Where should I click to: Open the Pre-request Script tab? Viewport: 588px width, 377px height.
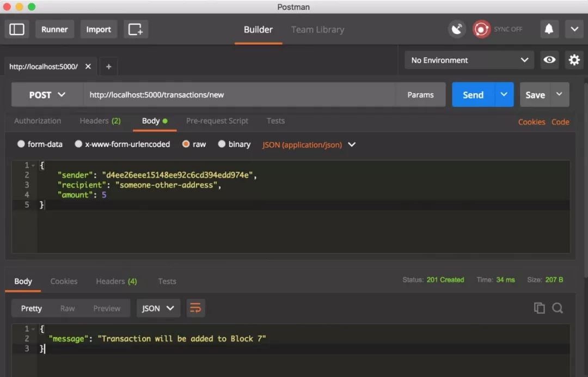point(217,121)
